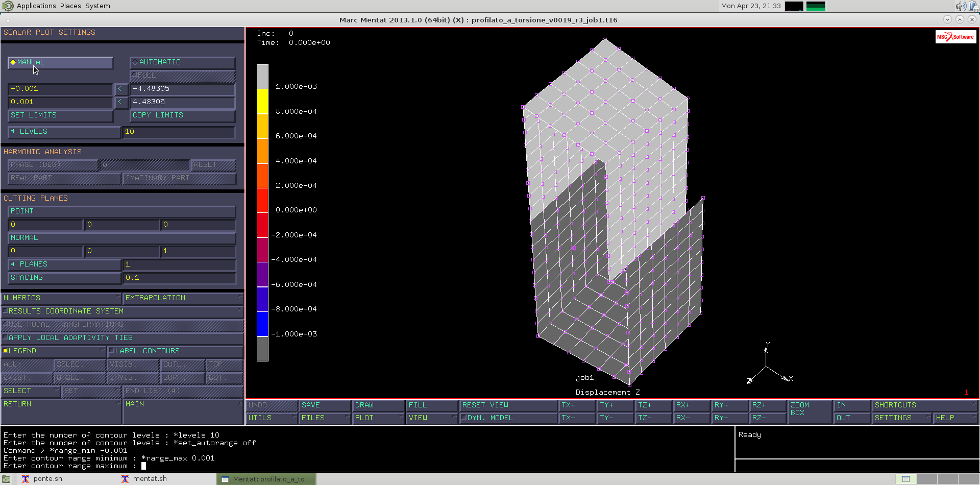Click the cutting planes POINT button
980x485 pixels.
pyautogui.click(x=121, y=211)
